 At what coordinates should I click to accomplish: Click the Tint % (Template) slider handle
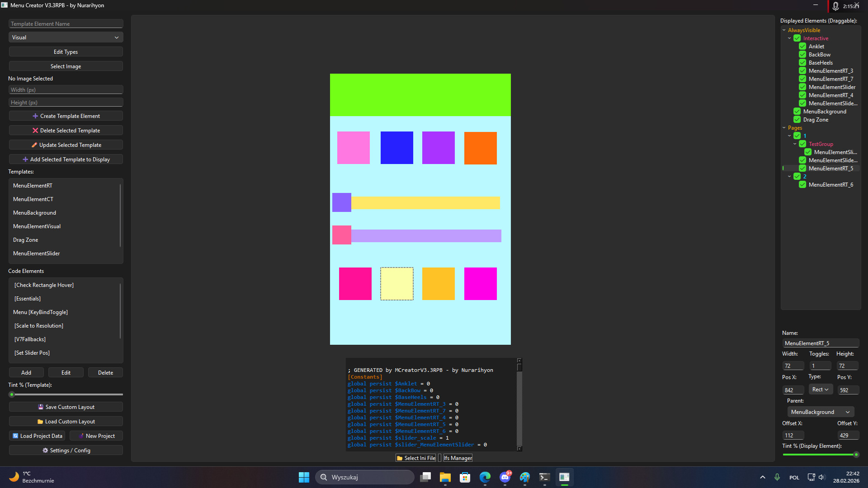pyautogui.click(x=12, y=394)
